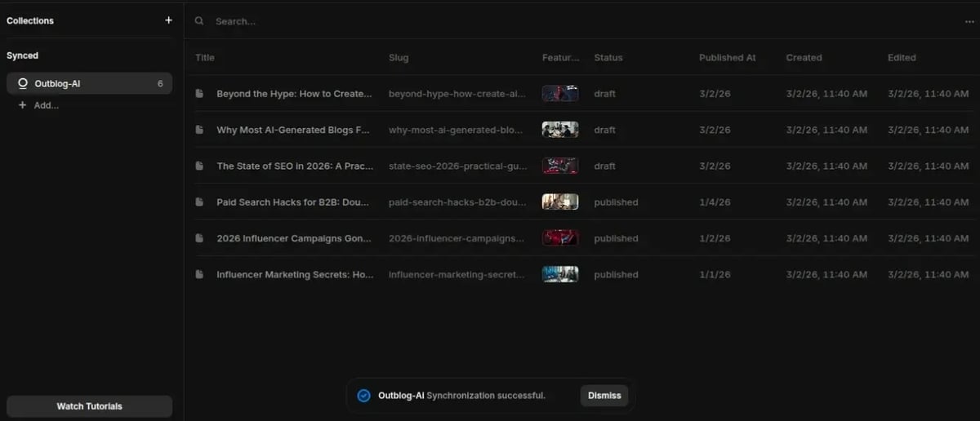Screen dimensions: 980x421
Task: Add a new collection with plus icon
Action: (168, 20)
